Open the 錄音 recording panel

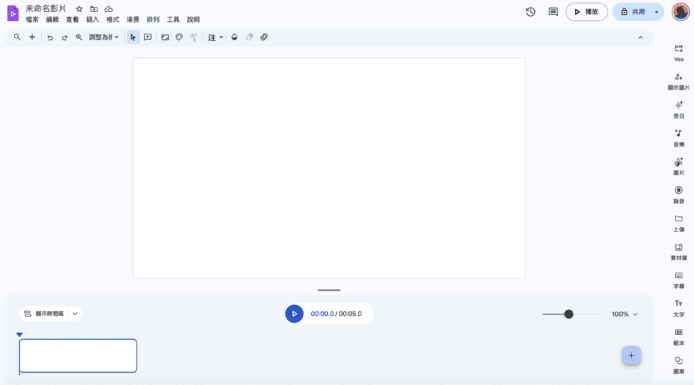(x=679, y=194)
